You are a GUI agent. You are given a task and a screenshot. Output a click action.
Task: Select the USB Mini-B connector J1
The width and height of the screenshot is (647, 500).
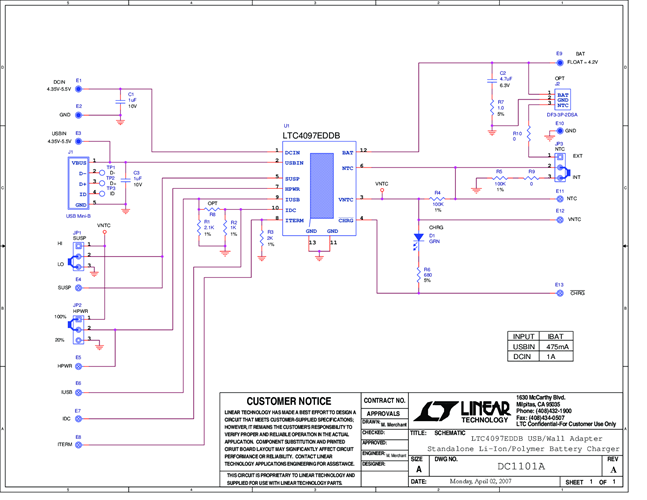pyautogui.click(x=78, y=184)
